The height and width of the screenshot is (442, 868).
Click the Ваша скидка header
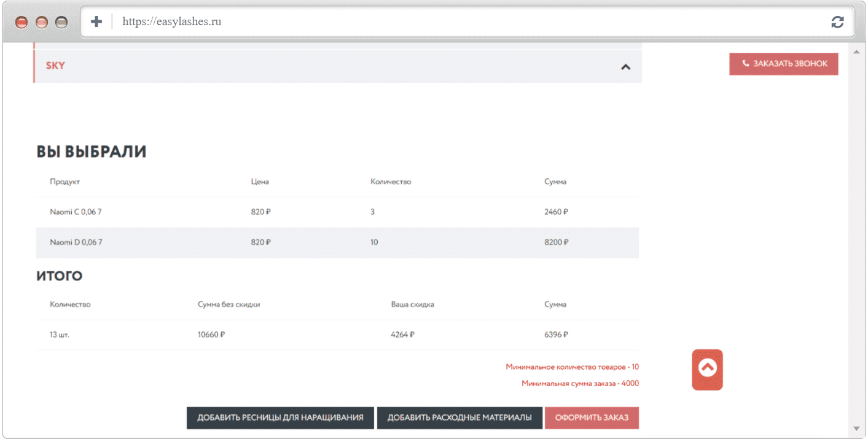(x=412, y=304)
